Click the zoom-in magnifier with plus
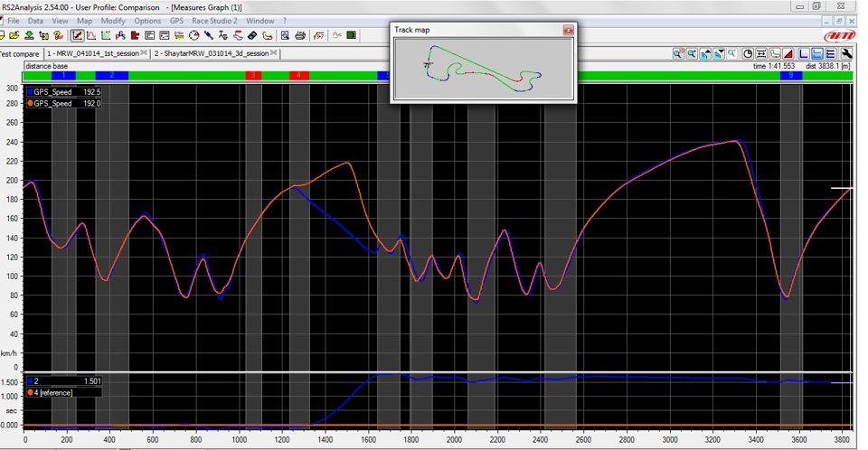868x450 pixels. tap(692, 53)
